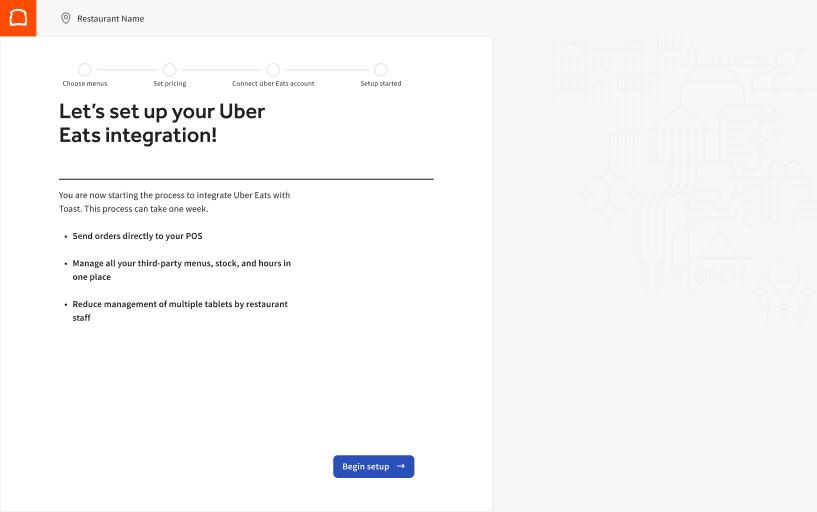817x512 pixels.
Task: Click the Choose menus step label
Action: coord(85,84)
